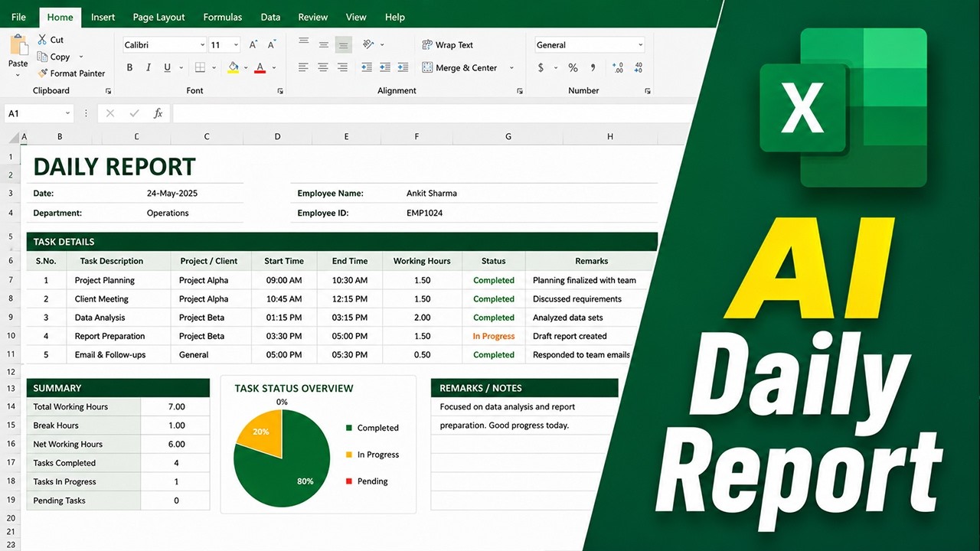Click the Merge & Center button

pos(459,67)
